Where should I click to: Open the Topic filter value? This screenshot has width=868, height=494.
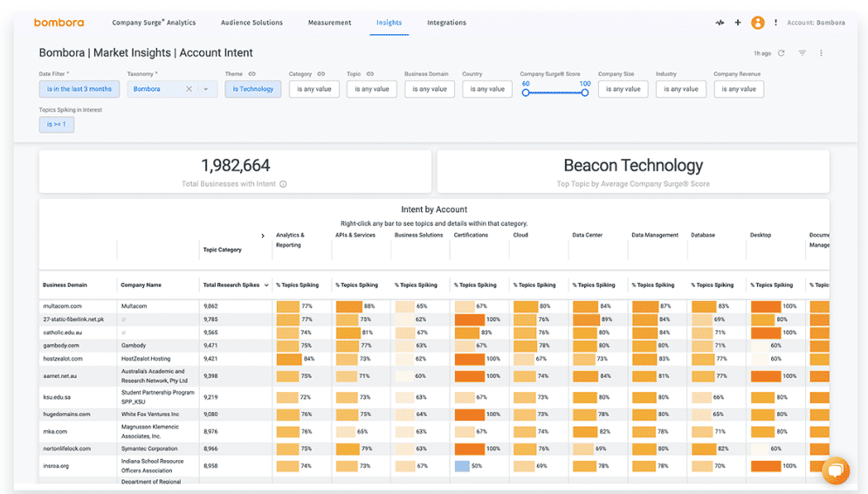(x=372, y=89)
